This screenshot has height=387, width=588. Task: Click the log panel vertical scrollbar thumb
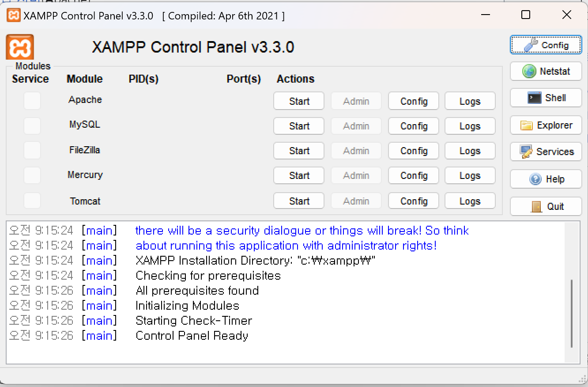tap(572, 313)
